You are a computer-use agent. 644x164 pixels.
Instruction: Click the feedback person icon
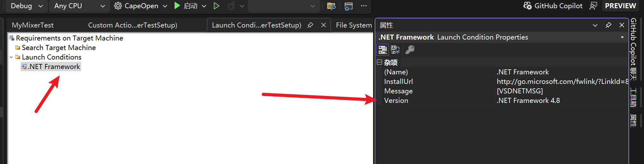tap(593, 6)
